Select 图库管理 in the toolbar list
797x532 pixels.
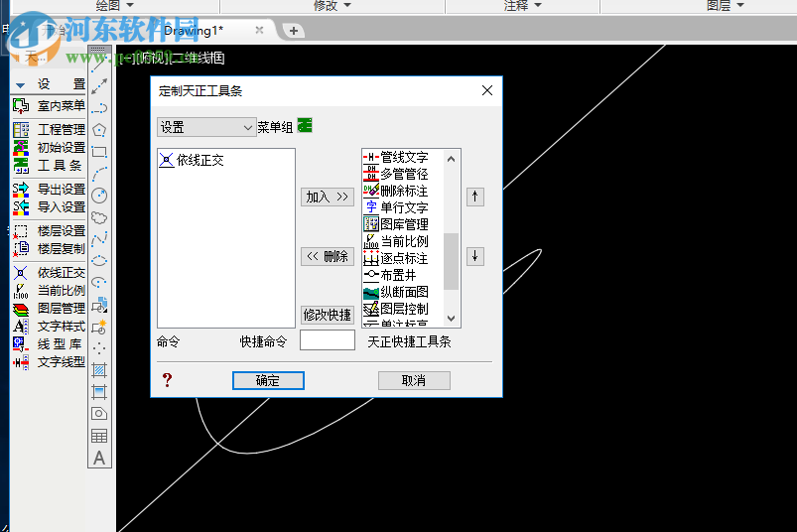tap(396, 224)
